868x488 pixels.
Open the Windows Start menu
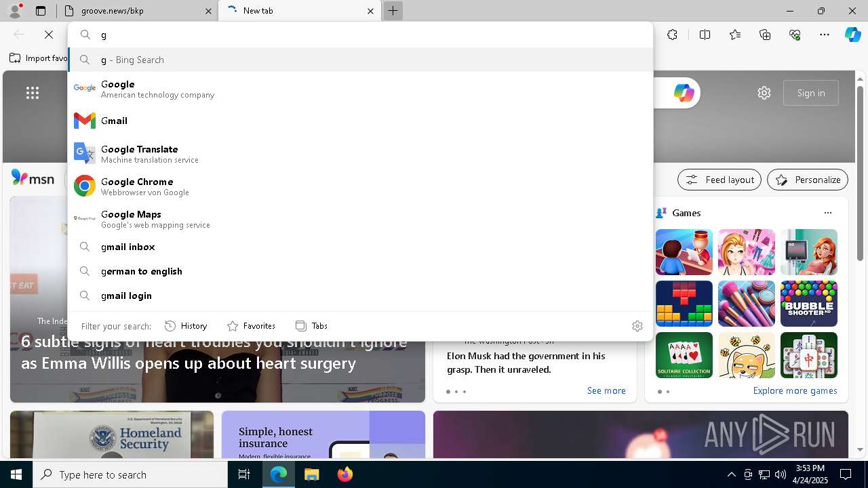(16, 474)
